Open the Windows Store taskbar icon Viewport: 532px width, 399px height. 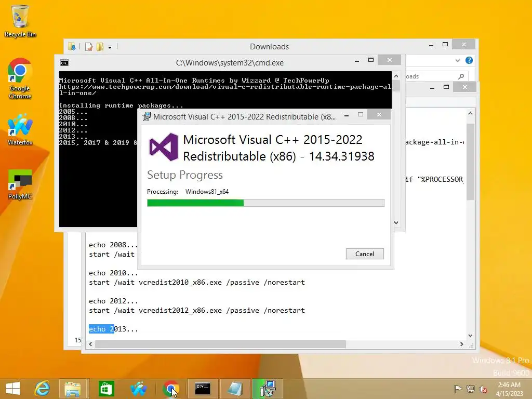coord(106,389)
